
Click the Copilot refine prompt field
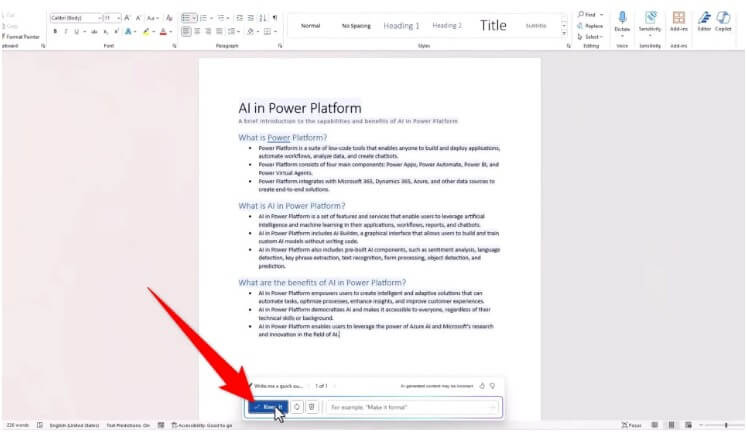click(x=412, y=407)
